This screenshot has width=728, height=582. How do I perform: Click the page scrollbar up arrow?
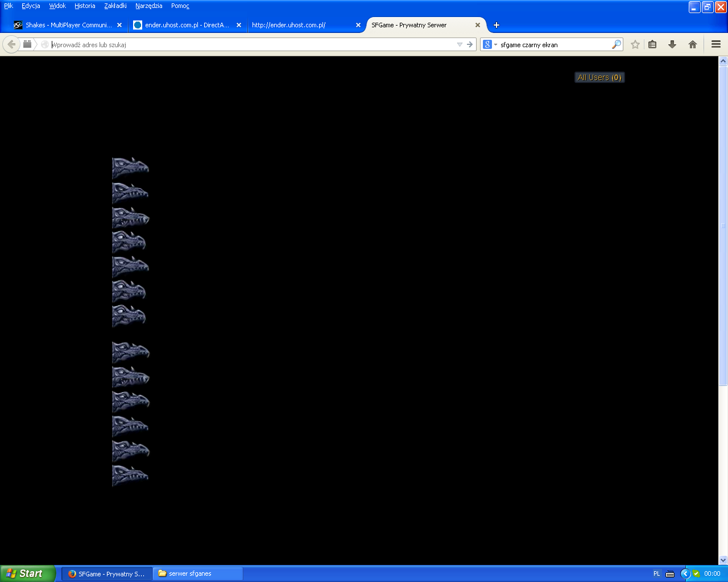point(723,61)
